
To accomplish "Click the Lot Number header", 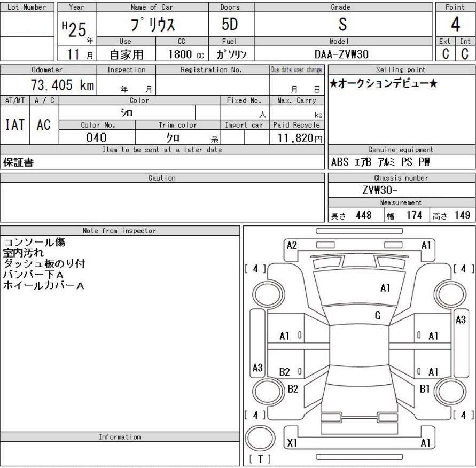I will [27, 7].
